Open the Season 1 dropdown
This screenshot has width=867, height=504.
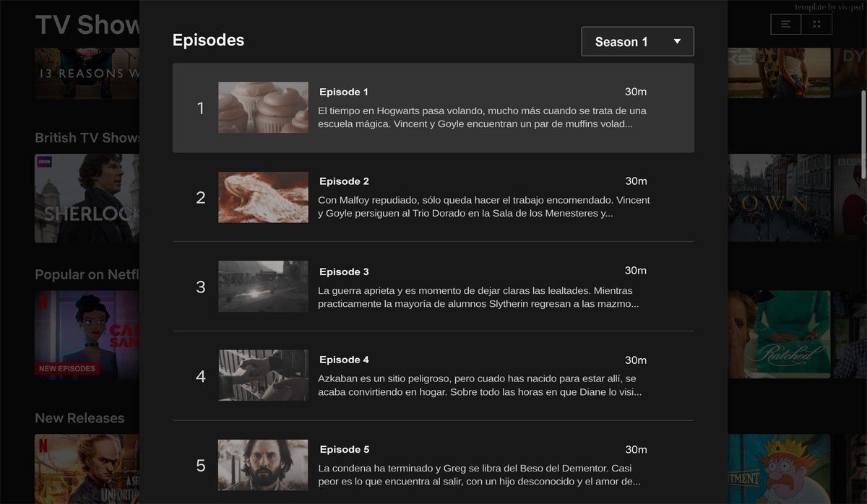[x=637, y=42]
